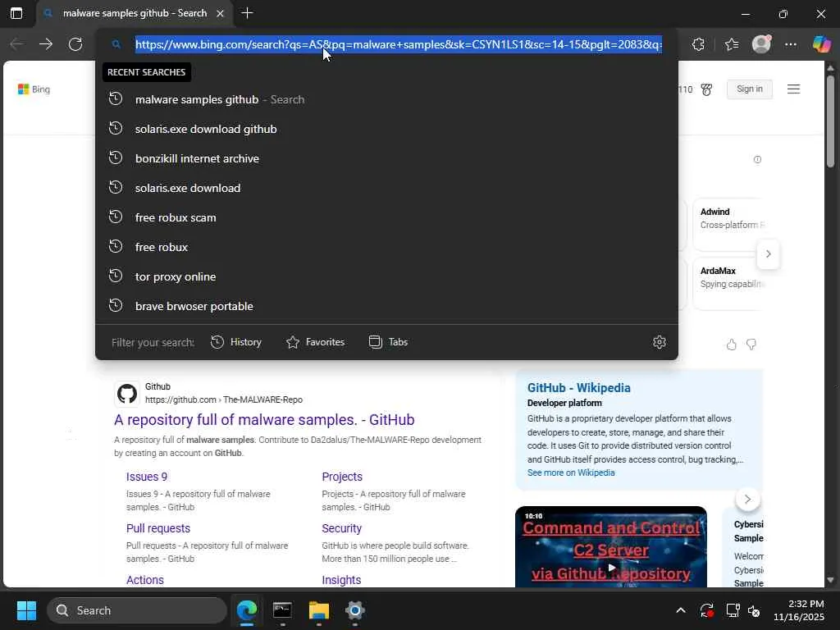Close the malware samples github tab

(x=220, y=13)
